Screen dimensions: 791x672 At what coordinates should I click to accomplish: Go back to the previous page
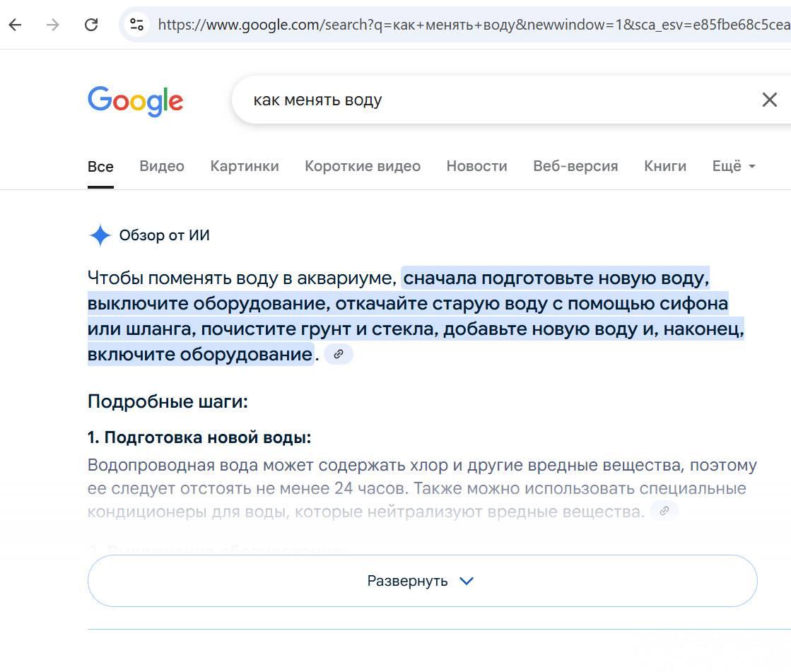pos(15,24)
